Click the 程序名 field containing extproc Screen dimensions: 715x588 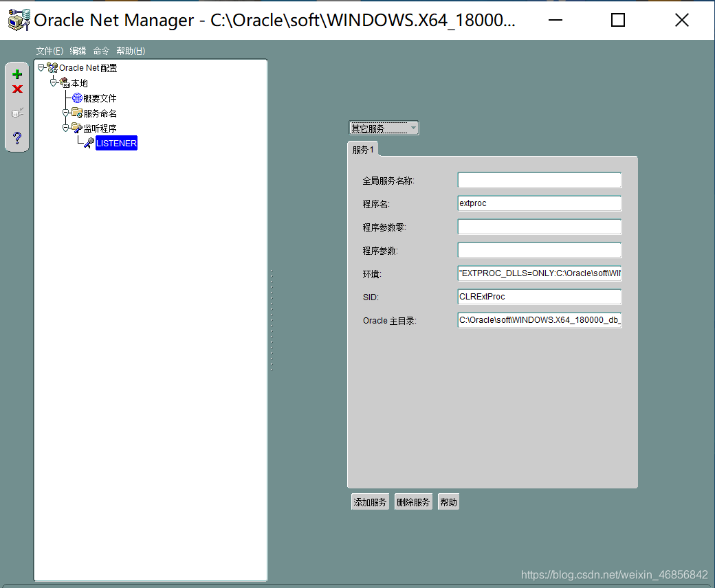pos(540,203)
